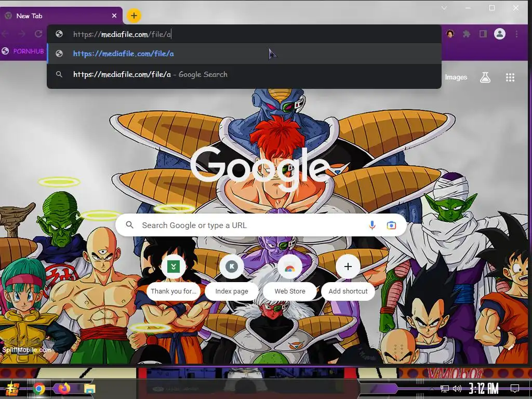The image size is (532, 399).
Task: Open the volume control in the tray
Action: (457, 389)
